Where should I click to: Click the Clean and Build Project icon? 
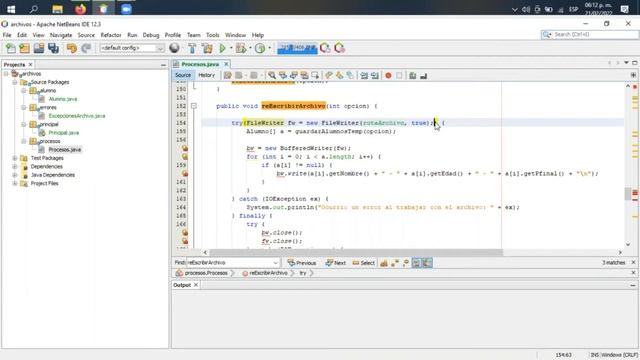(207, 48)
